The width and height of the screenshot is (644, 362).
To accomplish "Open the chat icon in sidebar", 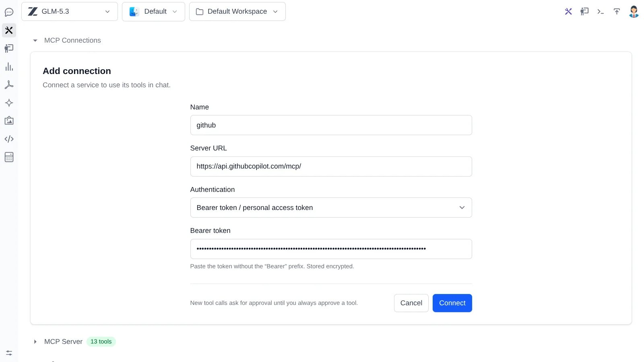I will pos(9,12).
